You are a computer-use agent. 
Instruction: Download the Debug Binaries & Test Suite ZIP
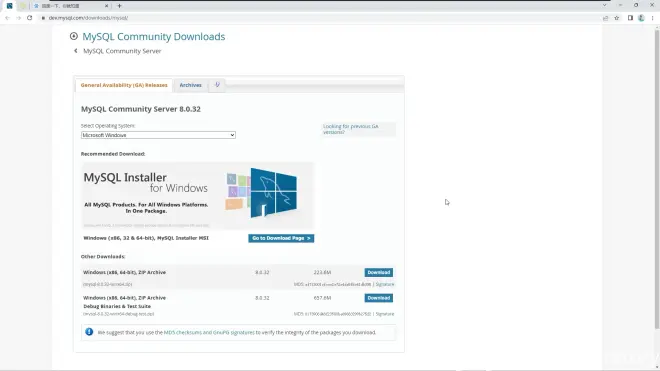[379, 298]
